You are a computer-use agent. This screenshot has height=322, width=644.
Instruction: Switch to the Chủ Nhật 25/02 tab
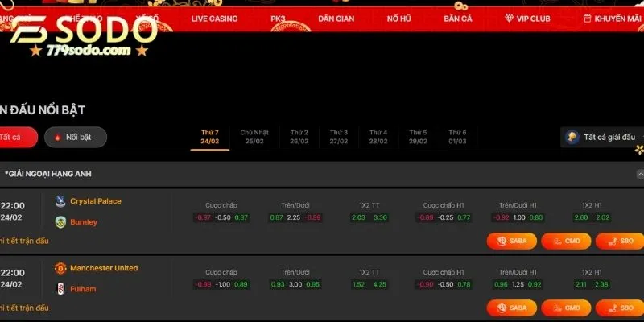(254, 137)
